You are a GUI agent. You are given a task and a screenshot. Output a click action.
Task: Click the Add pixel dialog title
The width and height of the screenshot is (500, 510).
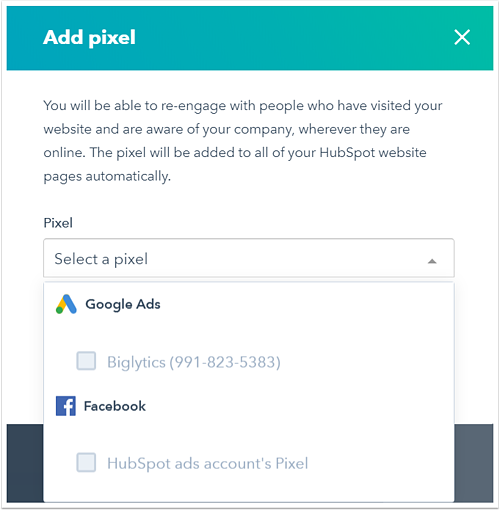[x=89, y=37]
